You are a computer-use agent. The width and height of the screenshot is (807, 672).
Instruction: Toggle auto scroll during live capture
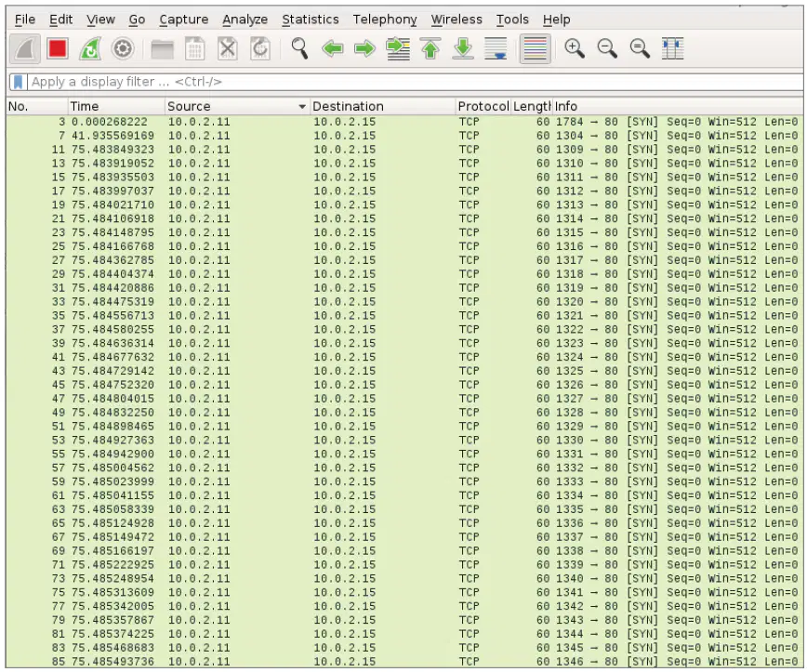click(496, 49)
